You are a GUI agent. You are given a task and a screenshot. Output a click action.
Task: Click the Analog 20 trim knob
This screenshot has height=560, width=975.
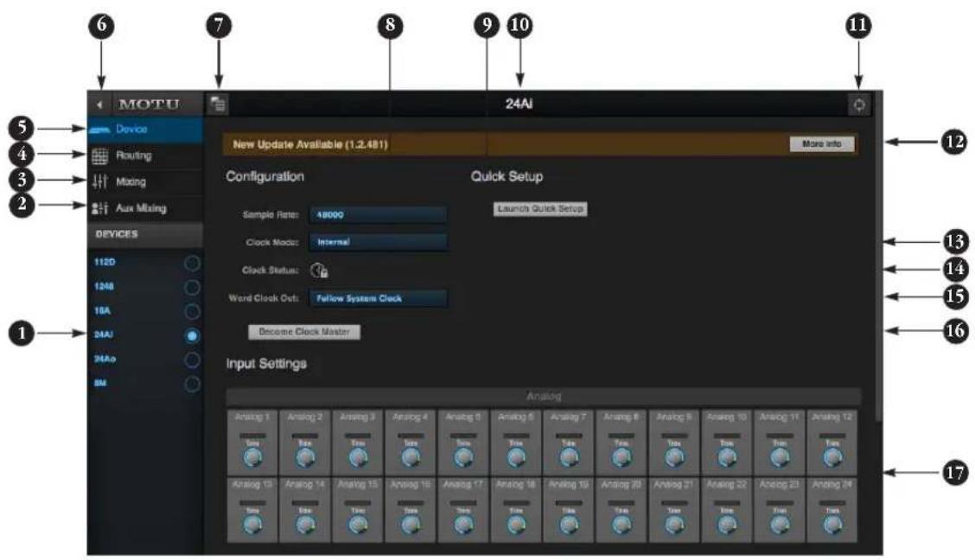coord(621,525)
